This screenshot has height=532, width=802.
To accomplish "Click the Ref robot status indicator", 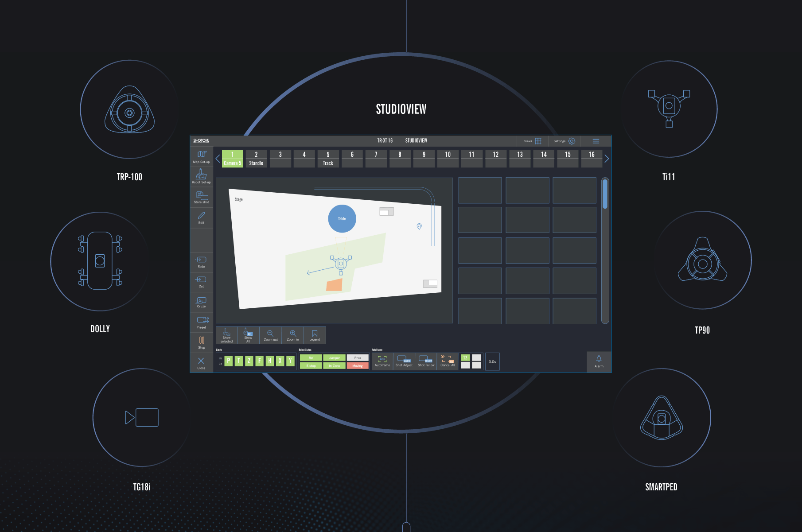I will pos(311,357).
